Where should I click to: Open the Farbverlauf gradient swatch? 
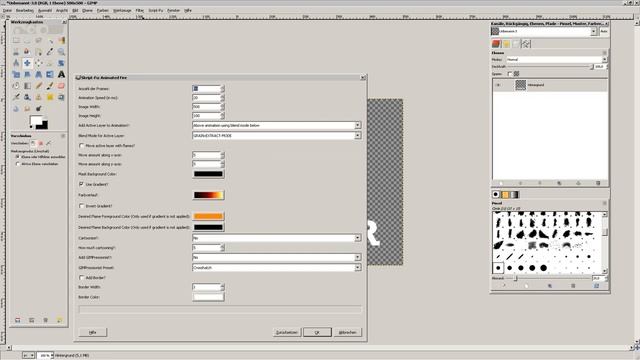[208, 195]
